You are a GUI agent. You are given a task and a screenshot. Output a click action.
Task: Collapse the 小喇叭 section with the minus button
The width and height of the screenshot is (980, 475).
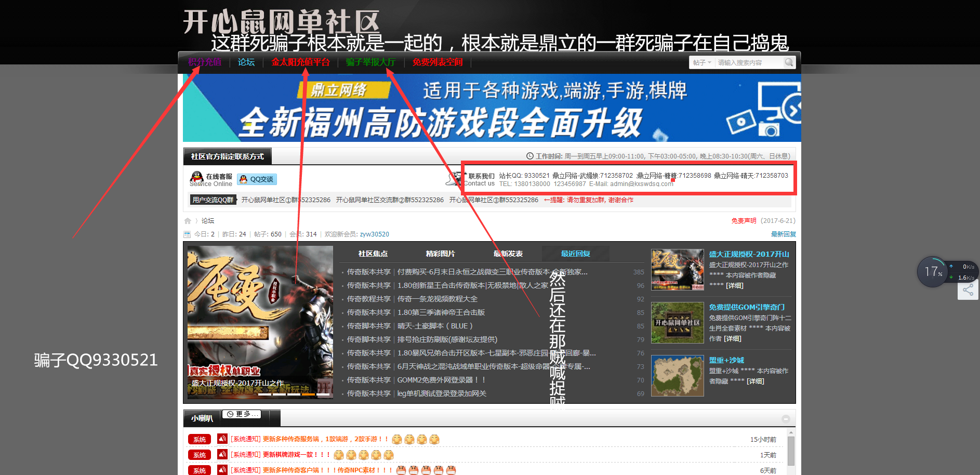coord(786,419)
